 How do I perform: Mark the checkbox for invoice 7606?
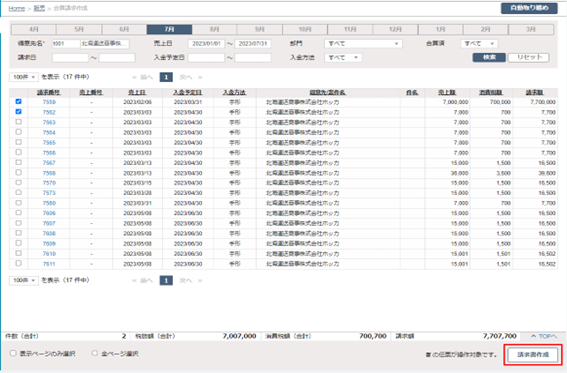tap(18, 213)
